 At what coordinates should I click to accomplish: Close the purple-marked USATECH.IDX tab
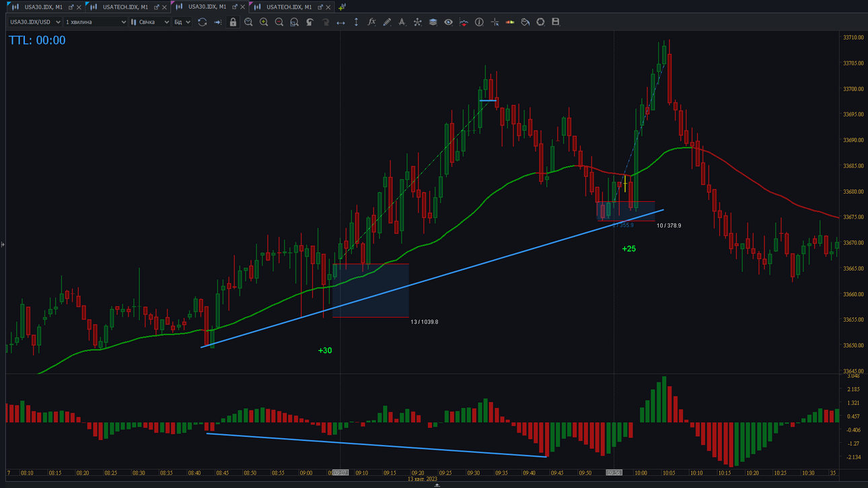(328, 7)
